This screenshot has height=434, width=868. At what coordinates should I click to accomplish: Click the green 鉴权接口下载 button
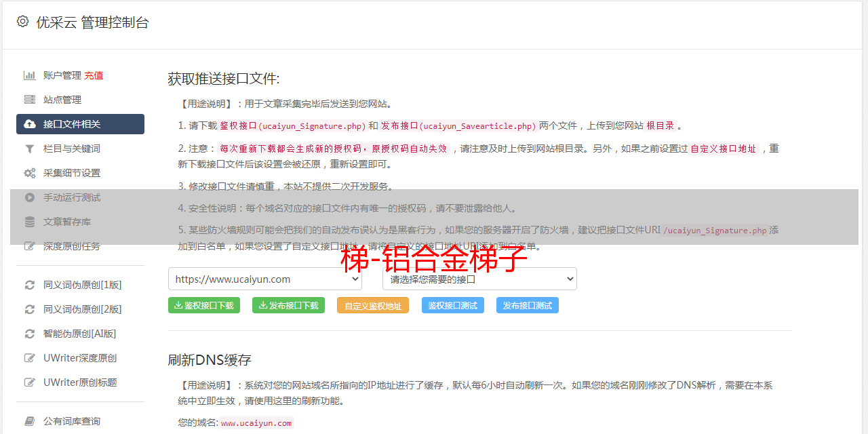pos(204,305)
